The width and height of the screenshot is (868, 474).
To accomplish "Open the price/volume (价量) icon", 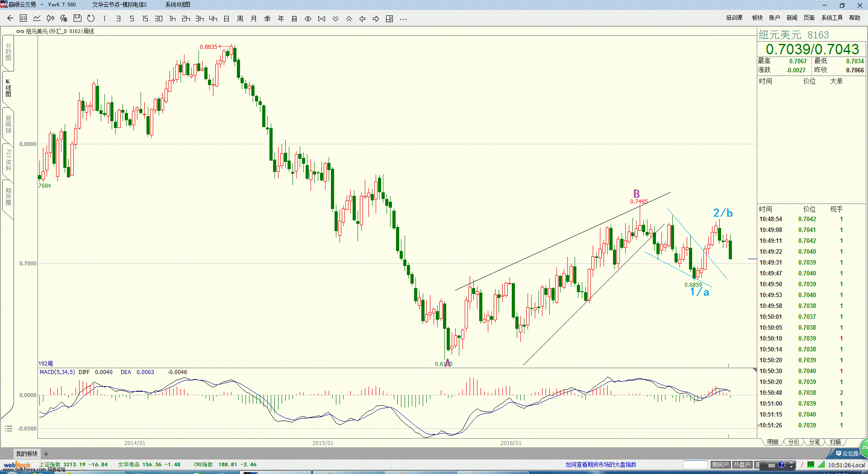I will click(64, 19).
